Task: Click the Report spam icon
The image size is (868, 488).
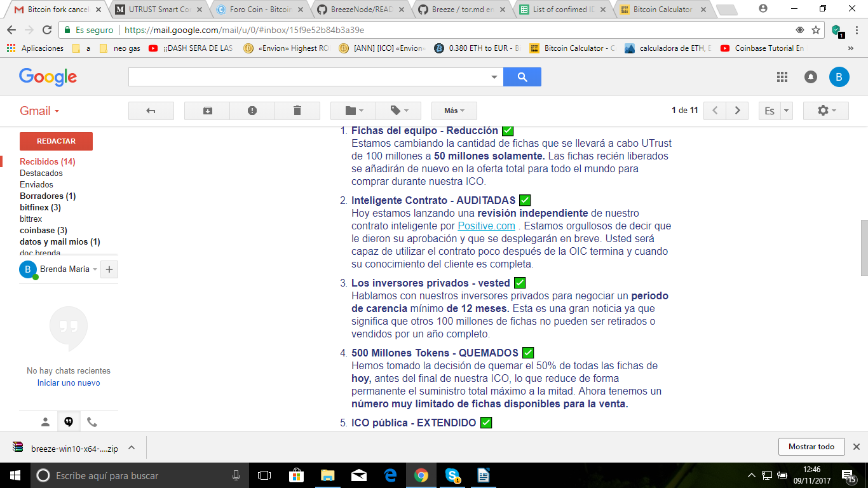Action: tap(252, 111)
